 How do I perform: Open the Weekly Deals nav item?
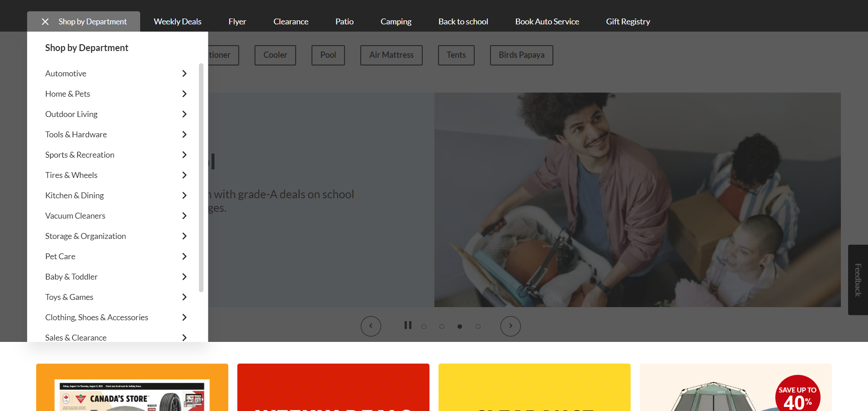[x=177, y=22]
